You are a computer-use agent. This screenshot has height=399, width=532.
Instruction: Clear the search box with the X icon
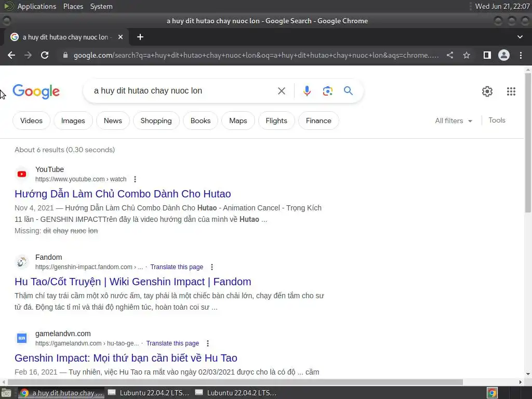coord(281,91)
